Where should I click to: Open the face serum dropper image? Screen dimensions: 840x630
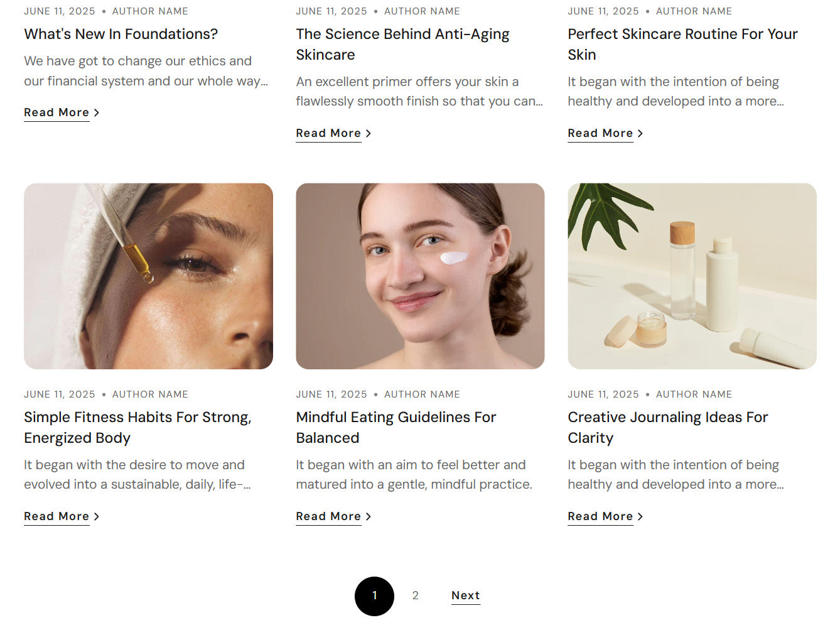click(148, 276)
